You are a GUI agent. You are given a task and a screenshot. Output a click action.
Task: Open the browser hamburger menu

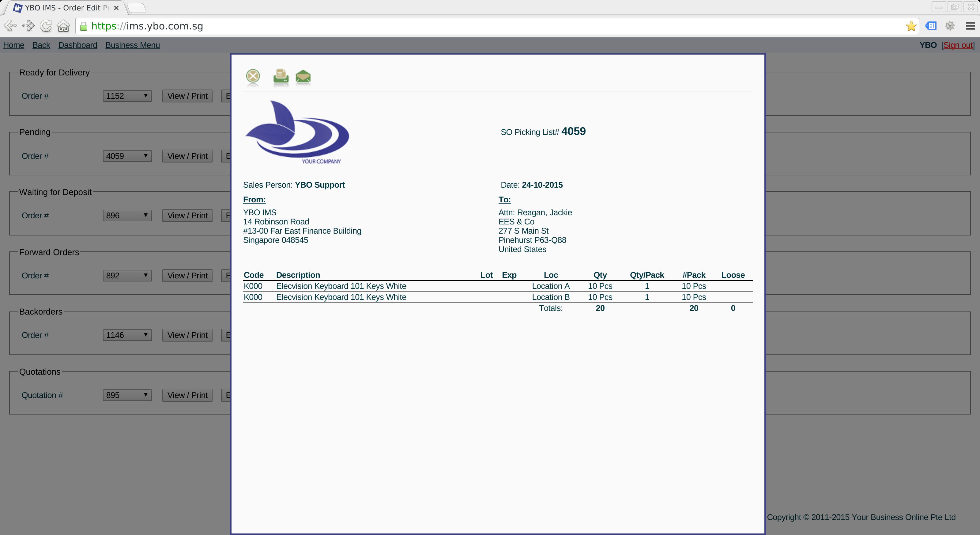point(970,26)
